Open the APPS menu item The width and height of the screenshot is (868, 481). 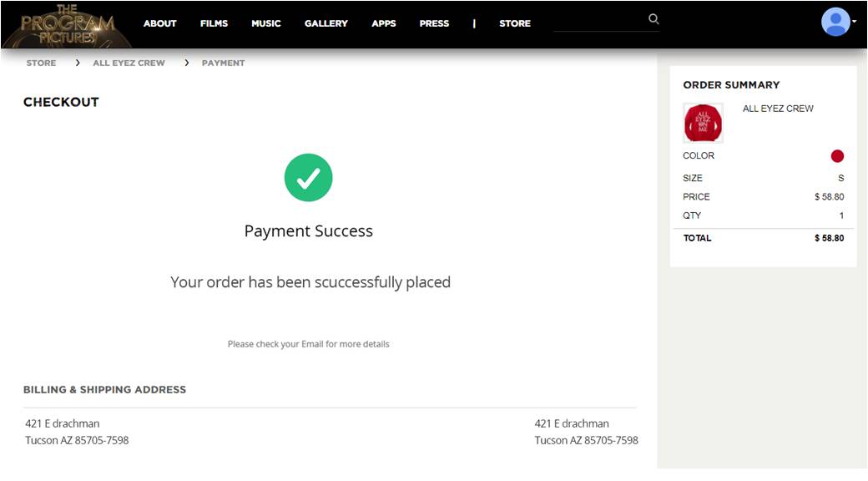click(x=384, y=23)
